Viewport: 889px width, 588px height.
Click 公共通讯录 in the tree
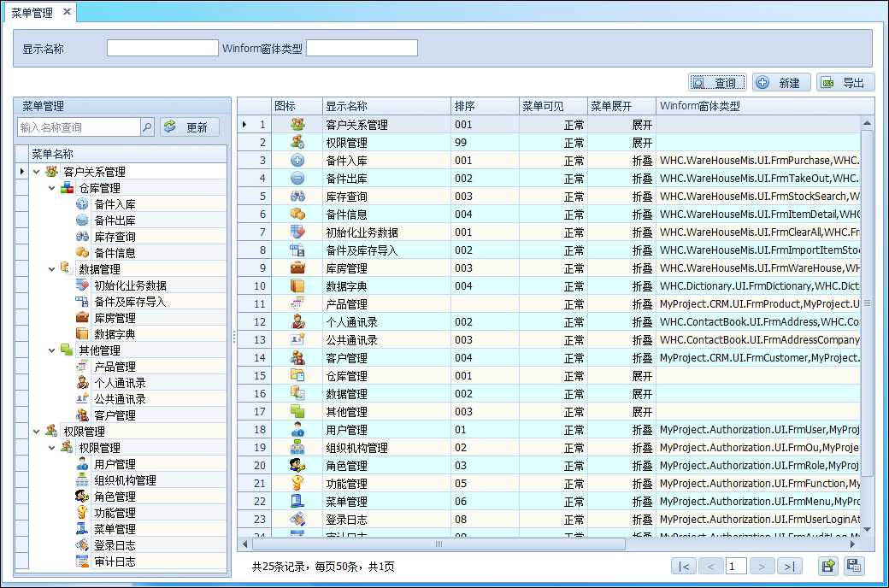(x=120, y=399)
